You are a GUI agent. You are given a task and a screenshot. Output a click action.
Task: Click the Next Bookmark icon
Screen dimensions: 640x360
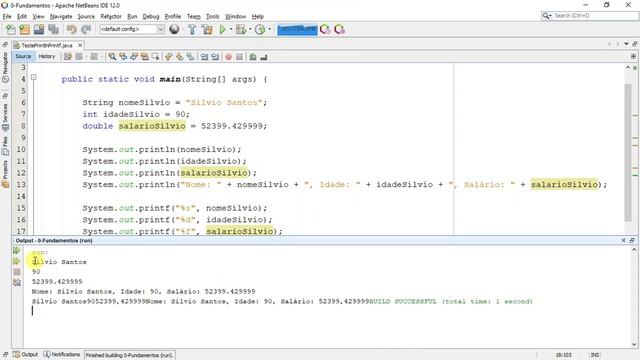point(180,57)
